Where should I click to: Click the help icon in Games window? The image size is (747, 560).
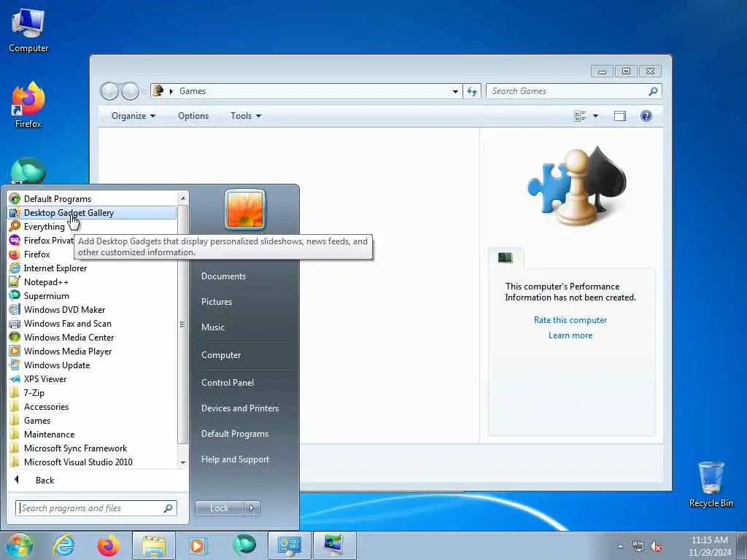[646, 116]
